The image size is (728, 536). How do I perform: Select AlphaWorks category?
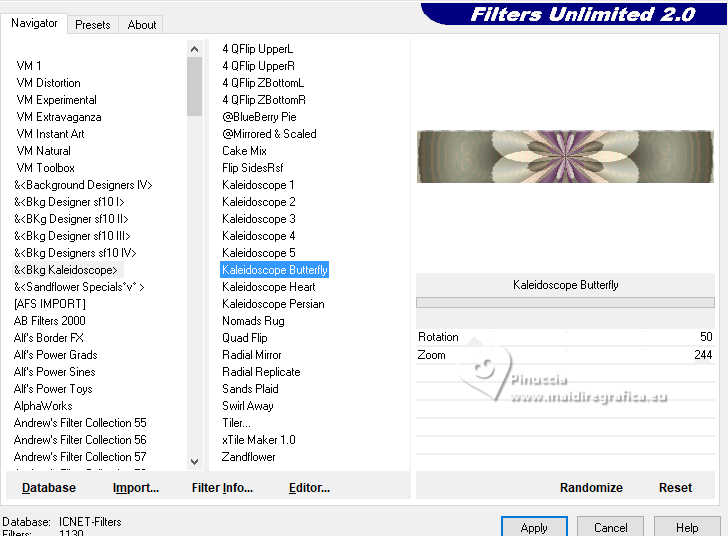[43, 406]
